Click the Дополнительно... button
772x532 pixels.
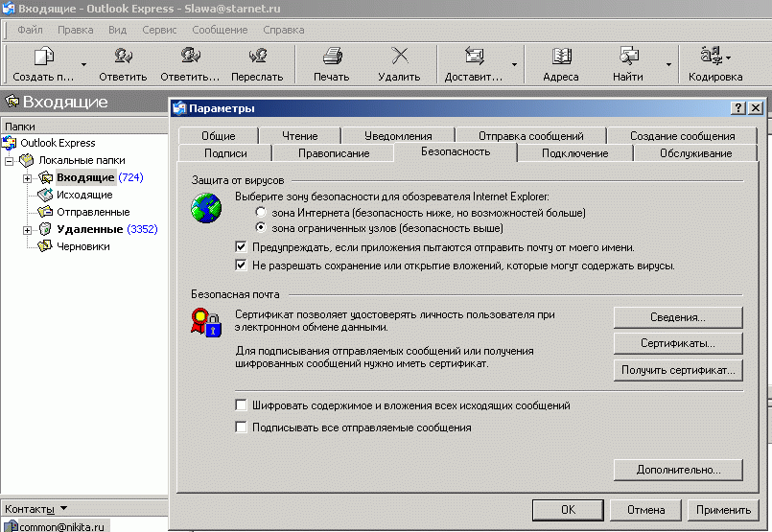coord(678,470)
